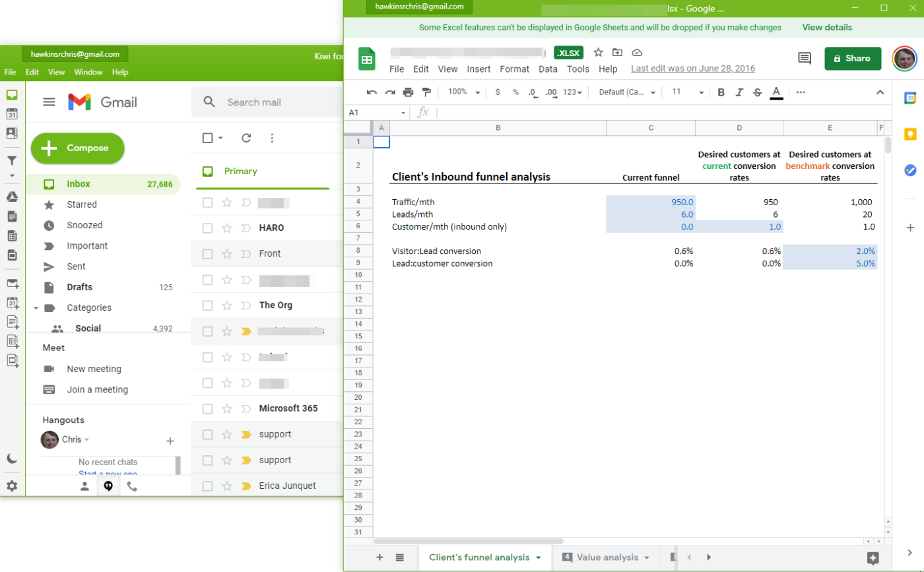Open Google Keep in the Sheets side panel
The height and width of the screenshot is (572, 924).
tap(910, 135)
